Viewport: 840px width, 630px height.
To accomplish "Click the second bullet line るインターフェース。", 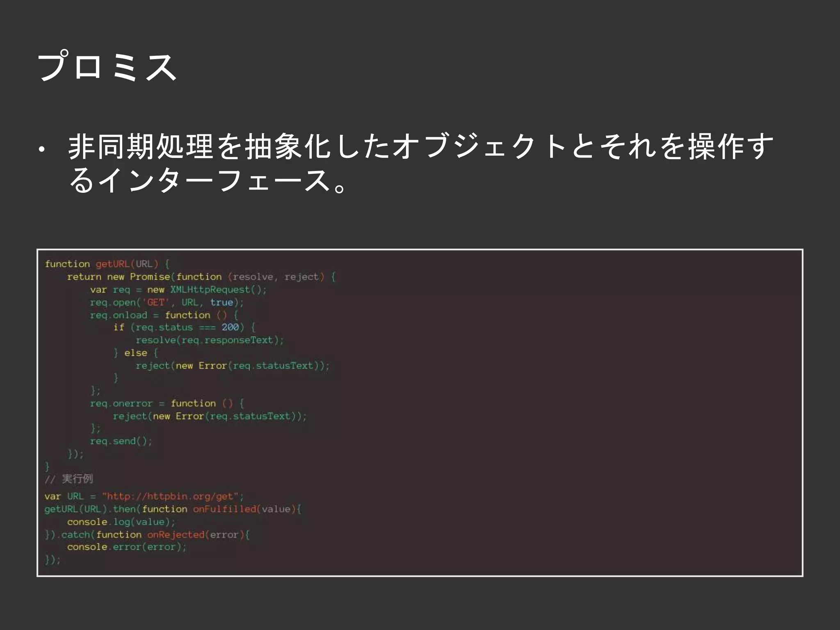I will tap(208, 180).
